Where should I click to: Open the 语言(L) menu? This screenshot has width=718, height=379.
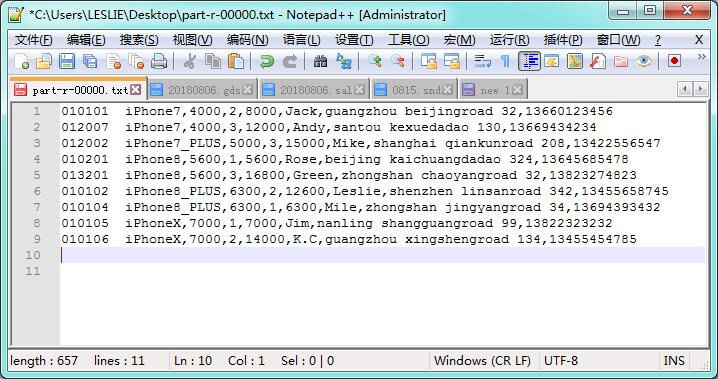tap(301, 40)
